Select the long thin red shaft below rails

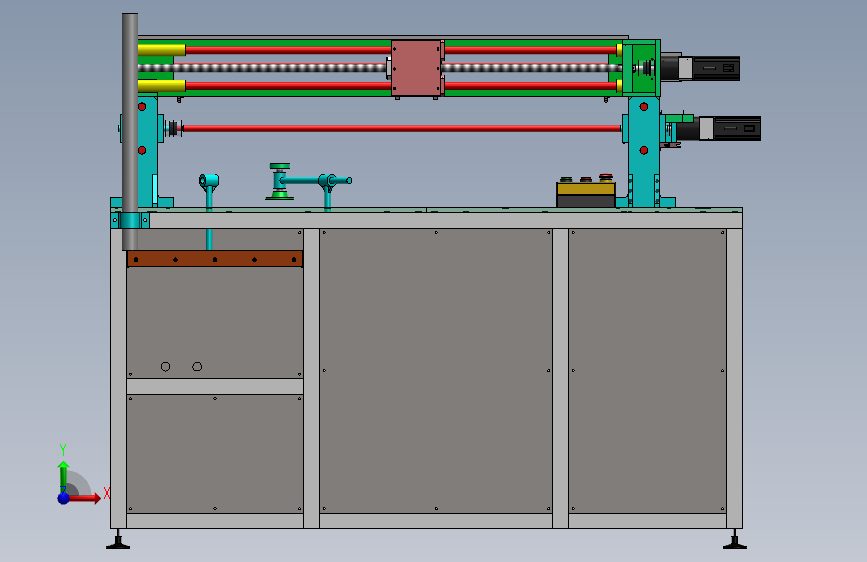[x=402, y=128]
